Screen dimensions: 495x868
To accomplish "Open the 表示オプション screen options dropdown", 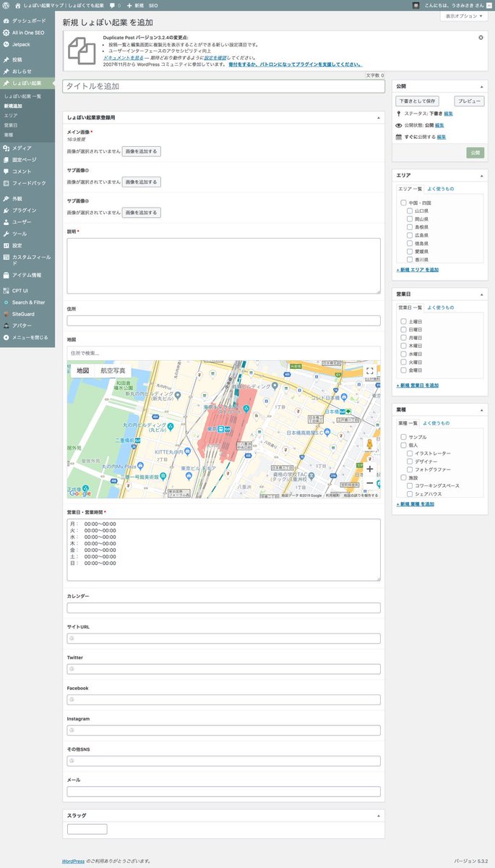I will pos(464,15).
